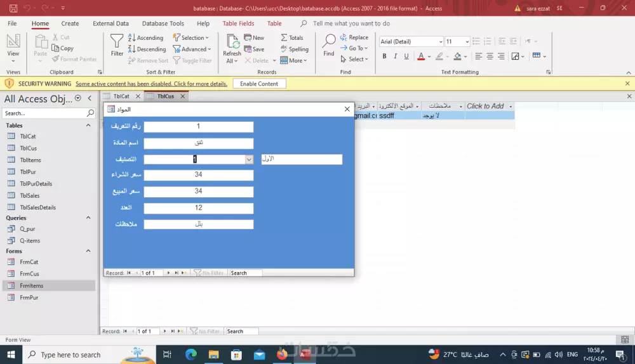Go to next record in form navigator
The width and height of the screenshot is (635, 364).
tap(168, 273)
